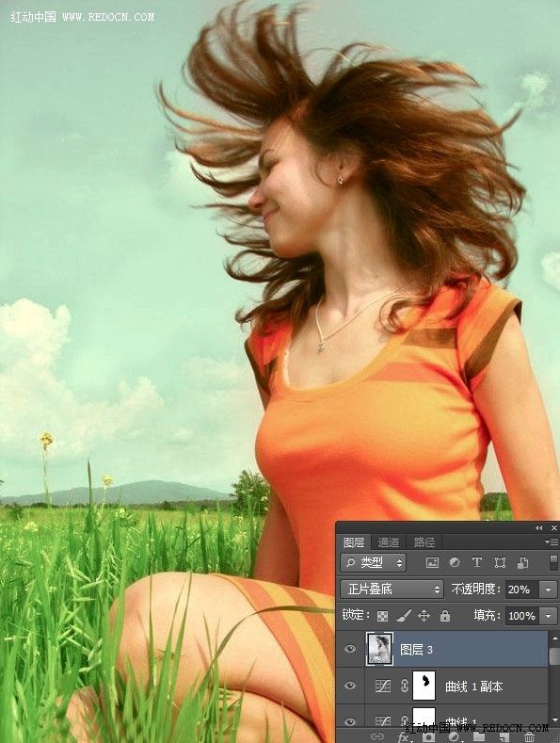560x743 pixels.
Task: Switch to the 通道 channels tab
Action: [x=389, y=542]
